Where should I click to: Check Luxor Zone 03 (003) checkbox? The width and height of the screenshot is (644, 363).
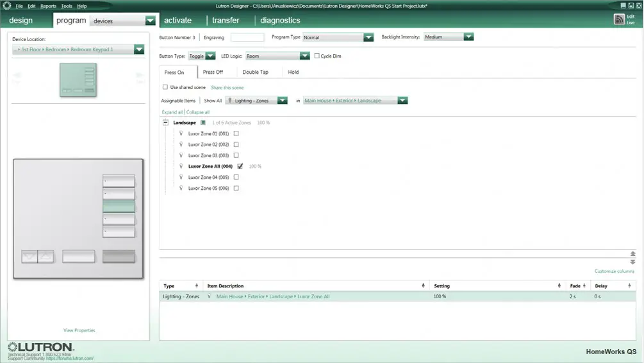coord(236,155)
